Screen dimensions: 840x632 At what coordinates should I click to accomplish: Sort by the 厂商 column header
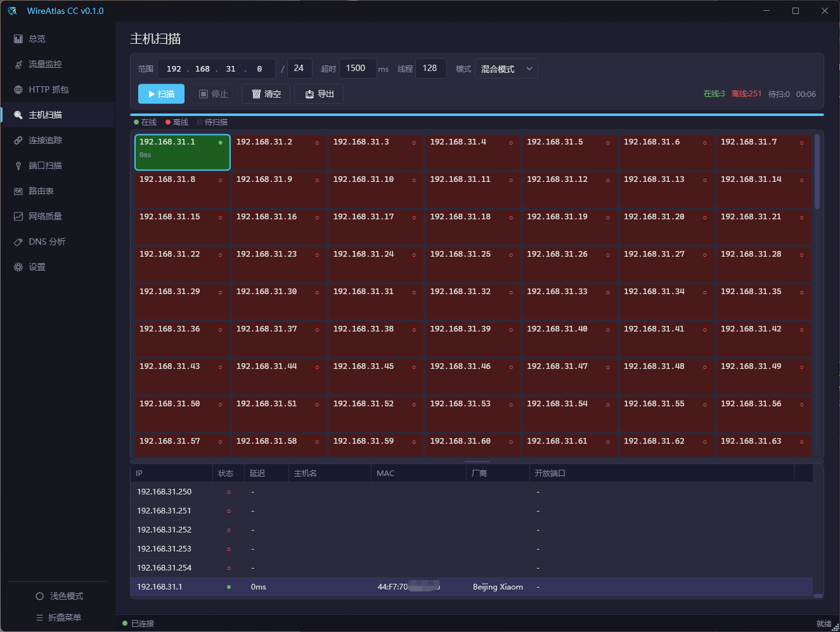tap(498, 473)
